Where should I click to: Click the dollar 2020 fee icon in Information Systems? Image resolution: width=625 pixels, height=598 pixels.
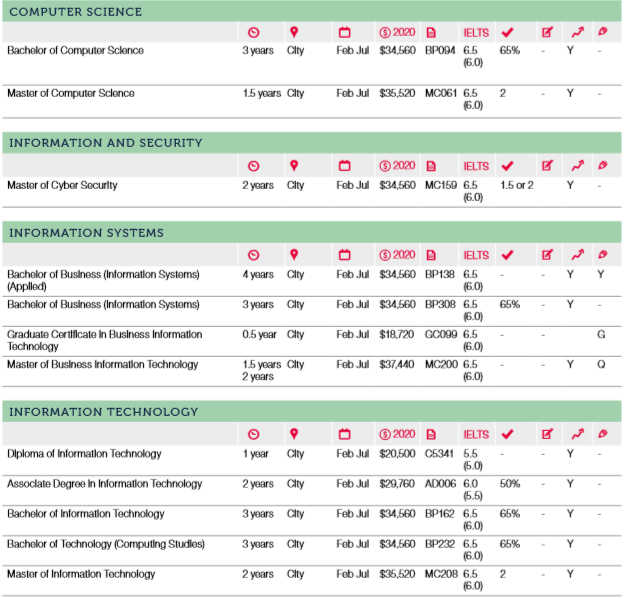tap(397, 255)
